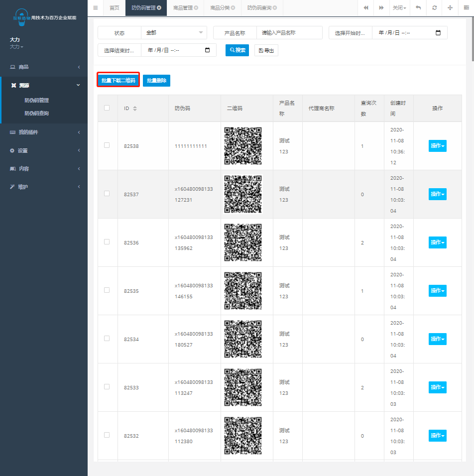Open the 操作 dropdown for row 82535
This screenshot has height=476, width=474.
[437, 290]
